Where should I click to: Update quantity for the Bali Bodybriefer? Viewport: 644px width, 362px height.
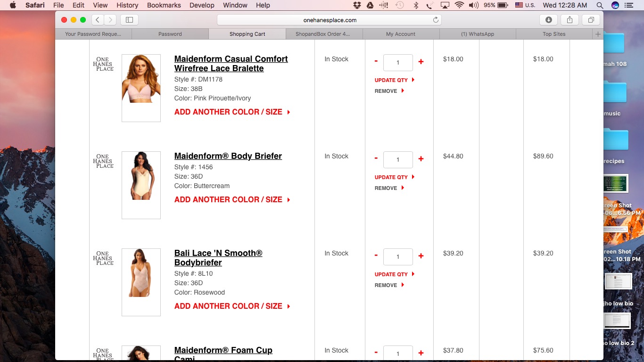pyautogui.click(x=395, y=274)
